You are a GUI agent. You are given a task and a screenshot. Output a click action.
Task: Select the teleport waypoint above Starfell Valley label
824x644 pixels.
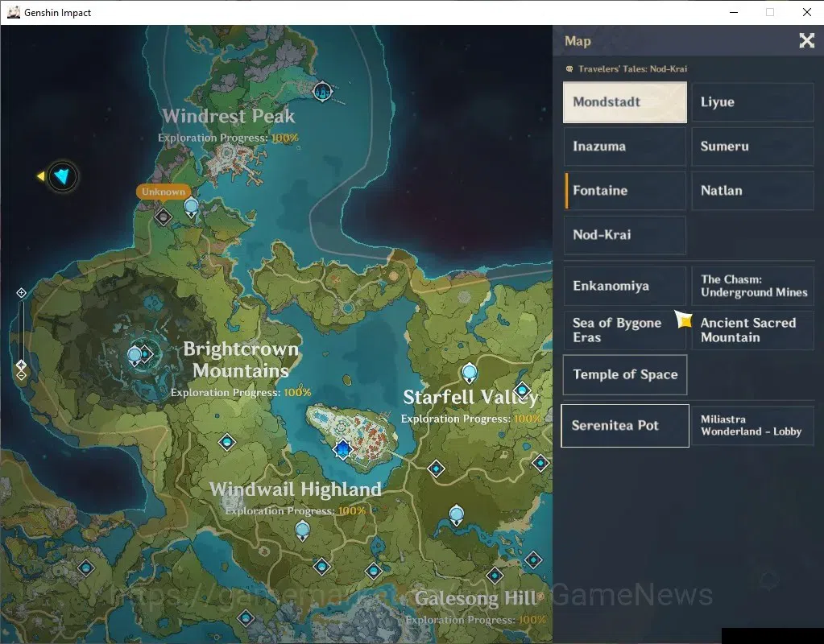click(x=470, y=373)
